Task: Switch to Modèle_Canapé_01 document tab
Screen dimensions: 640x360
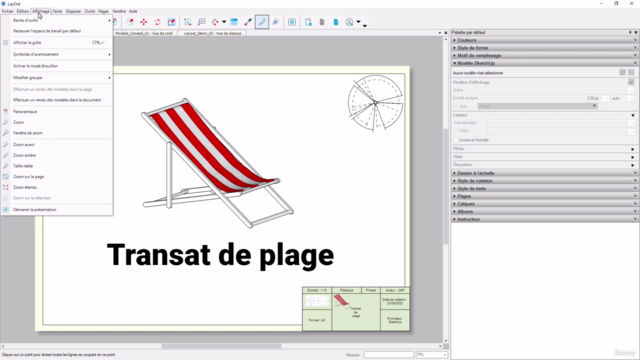Action: click(144, 33)
